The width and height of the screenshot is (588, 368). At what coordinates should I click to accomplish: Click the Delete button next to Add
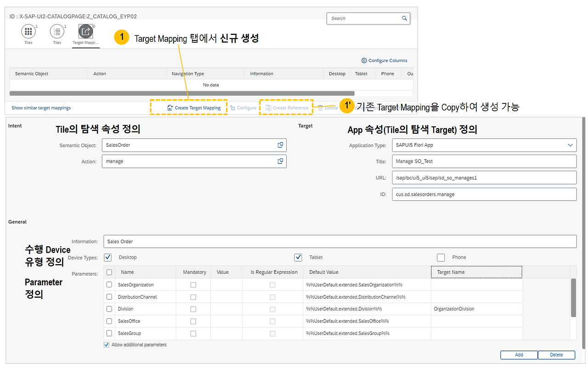pos(556,355)
